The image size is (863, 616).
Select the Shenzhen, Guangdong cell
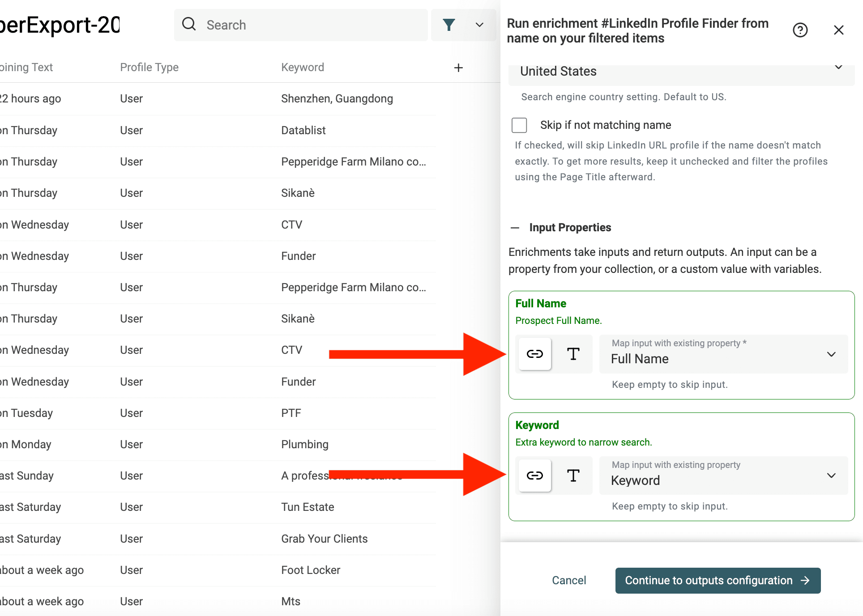click(337, 98)
